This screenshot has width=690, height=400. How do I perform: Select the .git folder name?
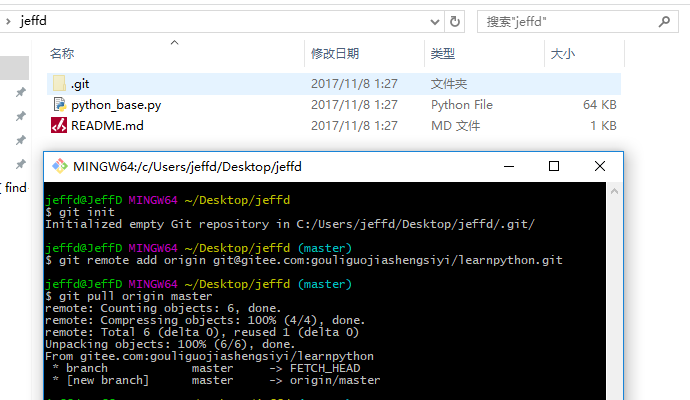point(80,84)
